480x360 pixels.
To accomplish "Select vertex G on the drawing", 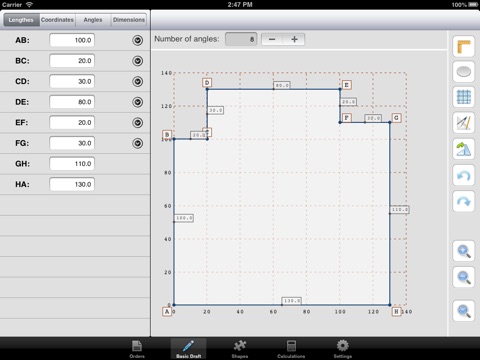I will point(396,118).
